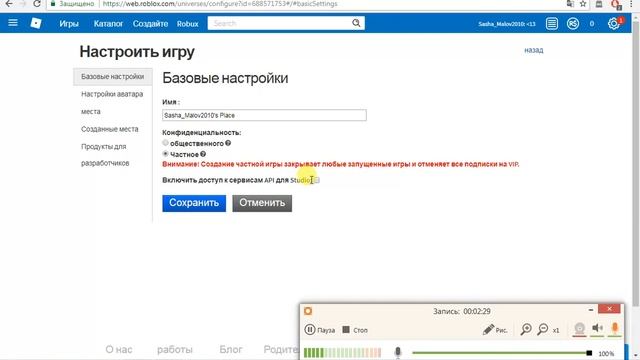Click the search magnifier icon
The image size is (640, 360).
click(x=356, y=23)
